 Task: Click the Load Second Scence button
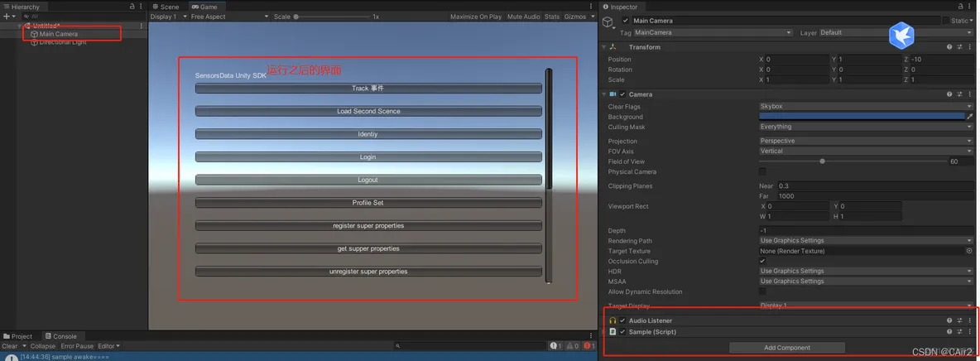368,111
